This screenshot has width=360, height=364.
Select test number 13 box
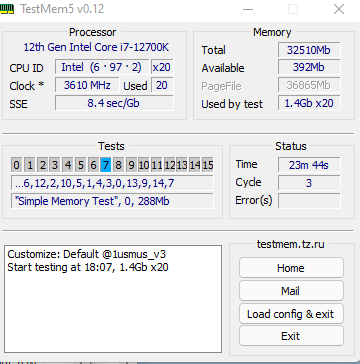tap(182, 165)
